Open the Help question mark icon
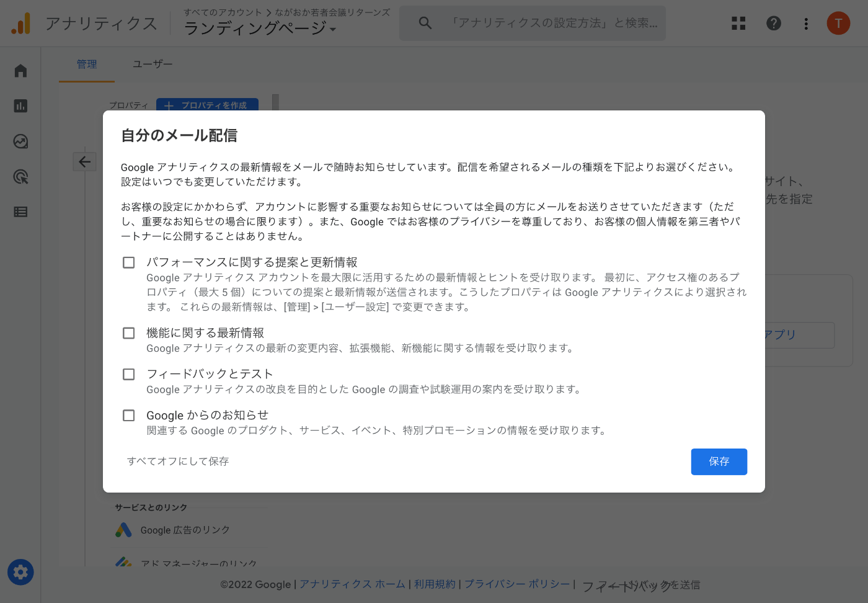Viewport: 868px width, 603px height. pos(774,24)
